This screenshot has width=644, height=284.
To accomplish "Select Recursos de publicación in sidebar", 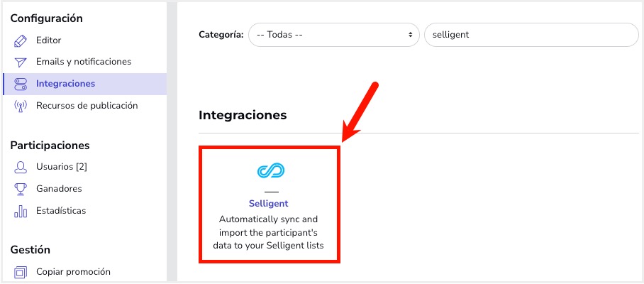I will [x=87, y=106].
